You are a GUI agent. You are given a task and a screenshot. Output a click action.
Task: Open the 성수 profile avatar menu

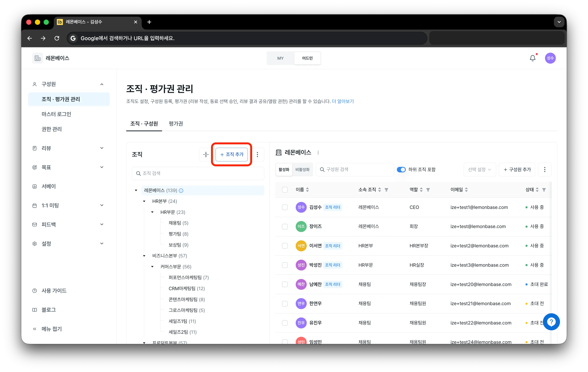(x=550, y=58)
